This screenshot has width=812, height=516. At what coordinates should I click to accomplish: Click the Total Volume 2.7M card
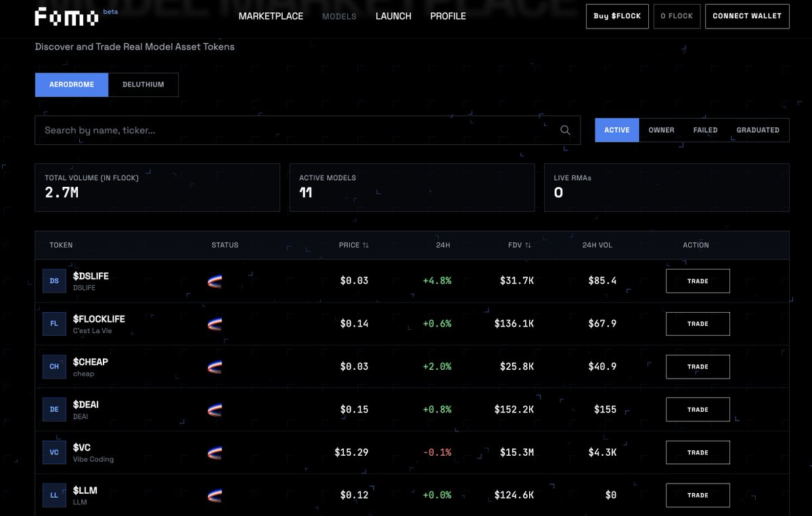[157, 187]
